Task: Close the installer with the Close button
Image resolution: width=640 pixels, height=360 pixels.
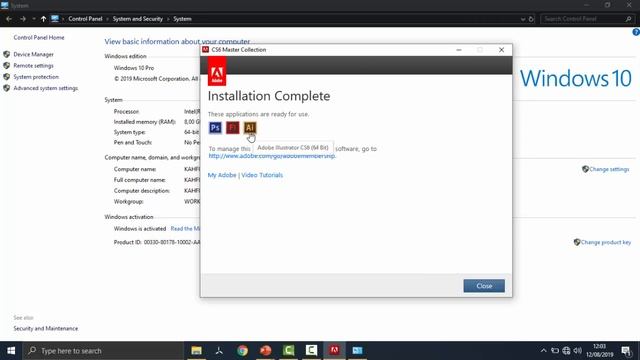Action: tap(484, 286)
